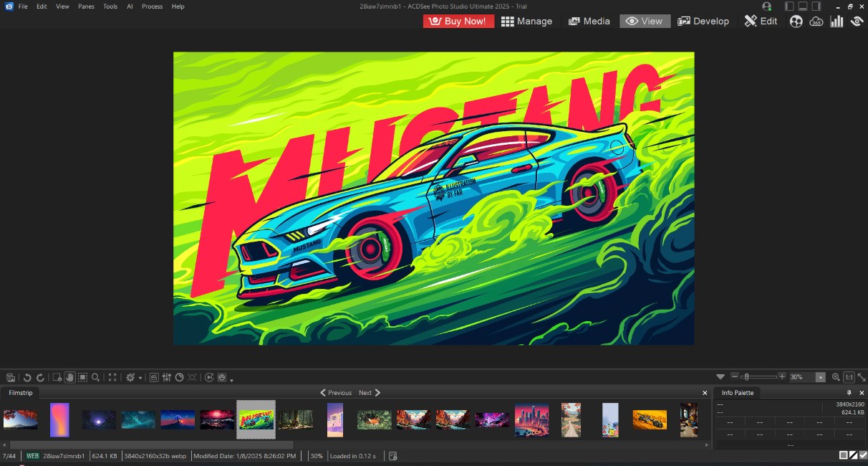Switch to Develop mode
This screenshot has height=466, width=868.
point(704,21)
